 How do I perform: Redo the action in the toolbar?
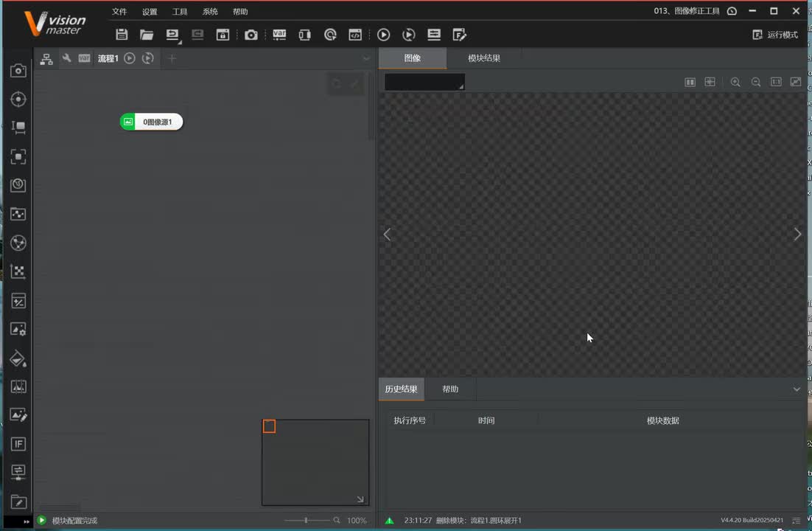pos(197,35)
